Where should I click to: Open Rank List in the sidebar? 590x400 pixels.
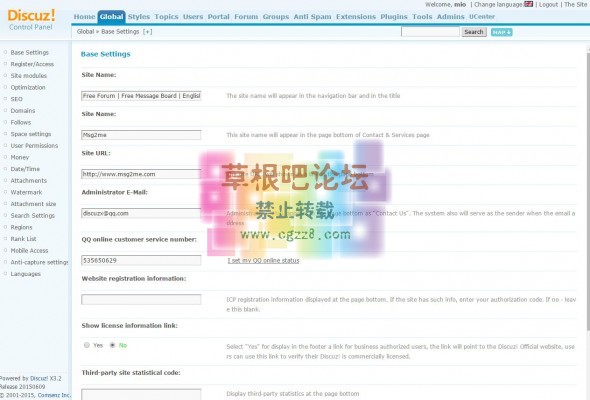(23, 239)
